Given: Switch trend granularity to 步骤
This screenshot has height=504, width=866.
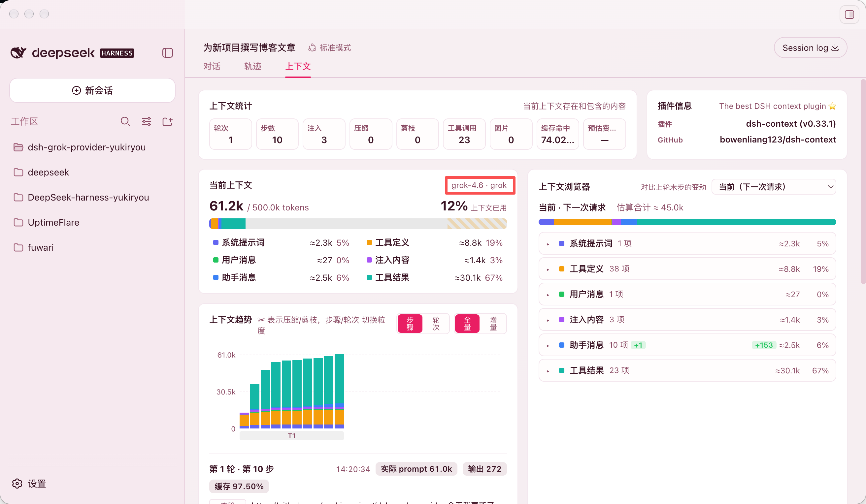Looking at the screenshot, I should [x=410, y=323].
